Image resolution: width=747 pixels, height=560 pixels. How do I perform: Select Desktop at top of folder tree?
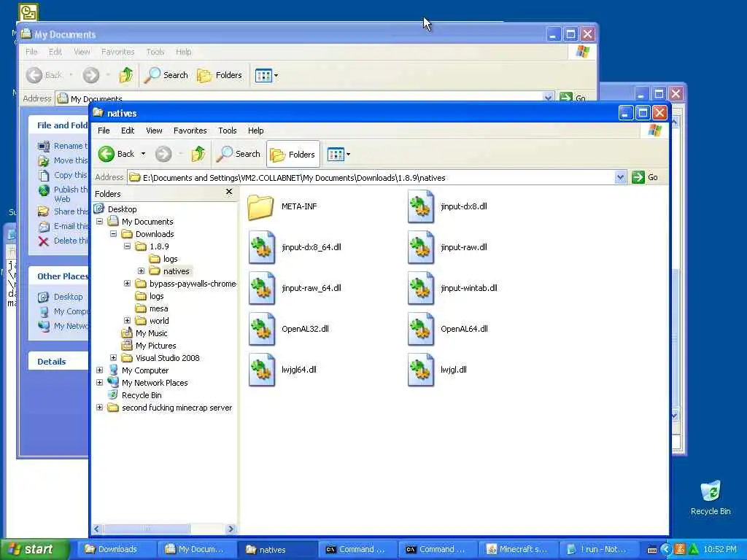click(122, 209)
